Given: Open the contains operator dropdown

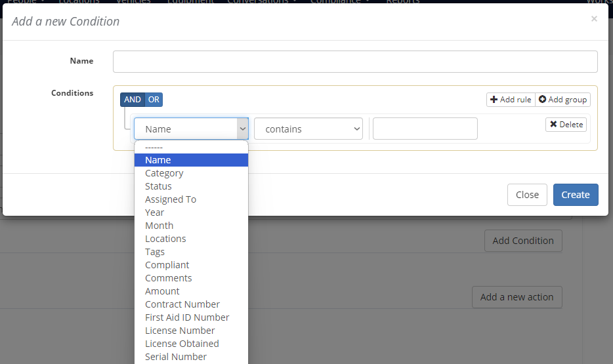Looking at the screenshot, I should [308, 129].
